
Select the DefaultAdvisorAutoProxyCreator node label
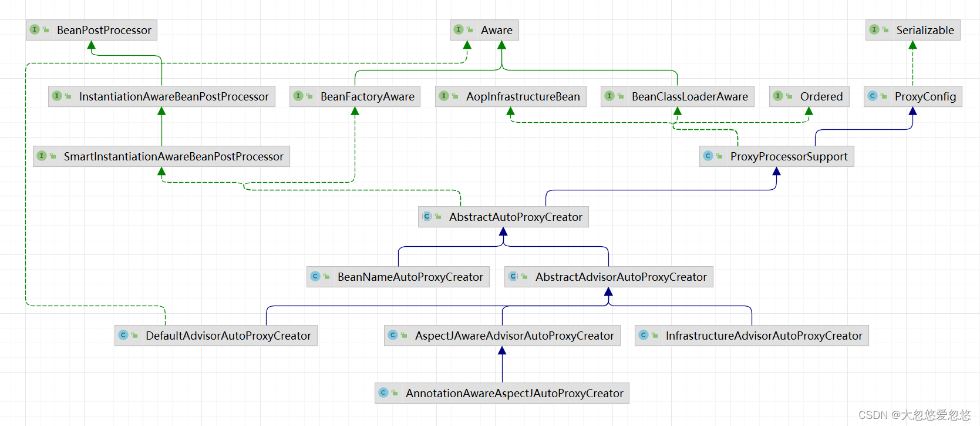(x=228, y=336)
